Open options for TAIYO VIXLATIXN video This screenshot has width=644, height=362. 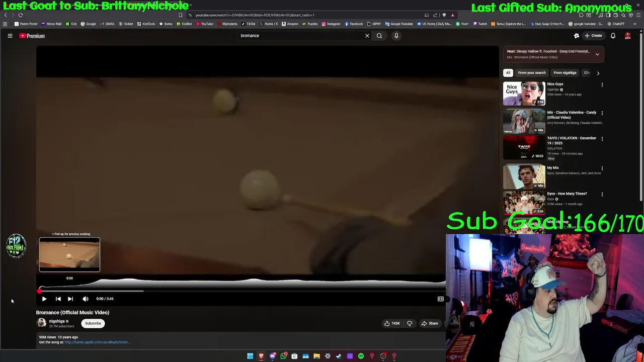602,139
